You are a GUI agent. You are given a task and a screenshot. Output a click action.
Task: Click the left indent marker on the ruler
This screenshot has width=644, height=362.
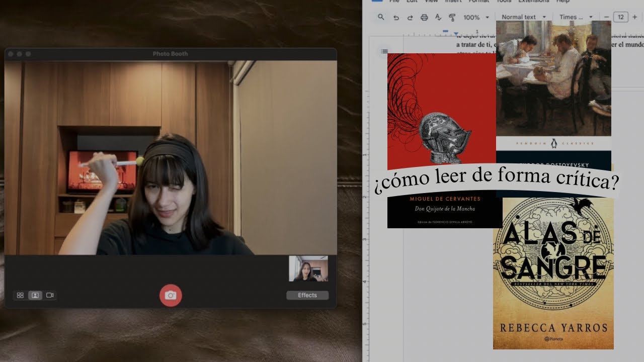[456, 34]
